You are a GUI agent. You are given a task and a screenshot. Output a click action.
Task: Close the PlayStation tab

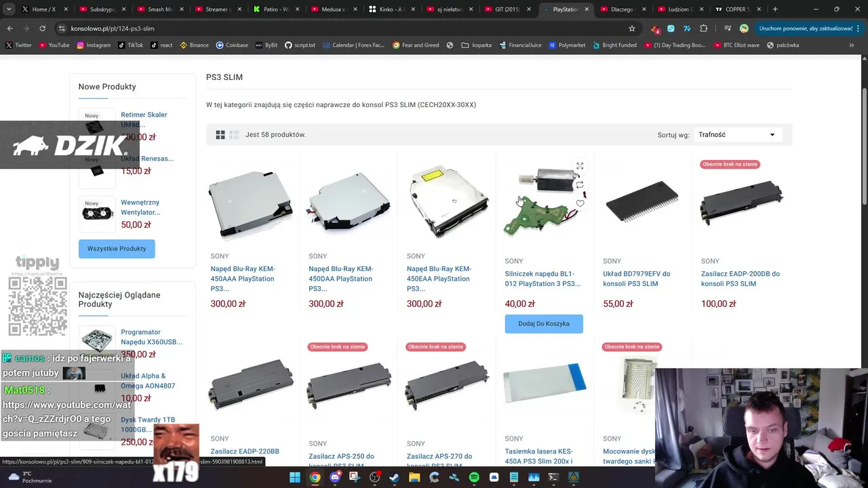(x=587, y=9)
